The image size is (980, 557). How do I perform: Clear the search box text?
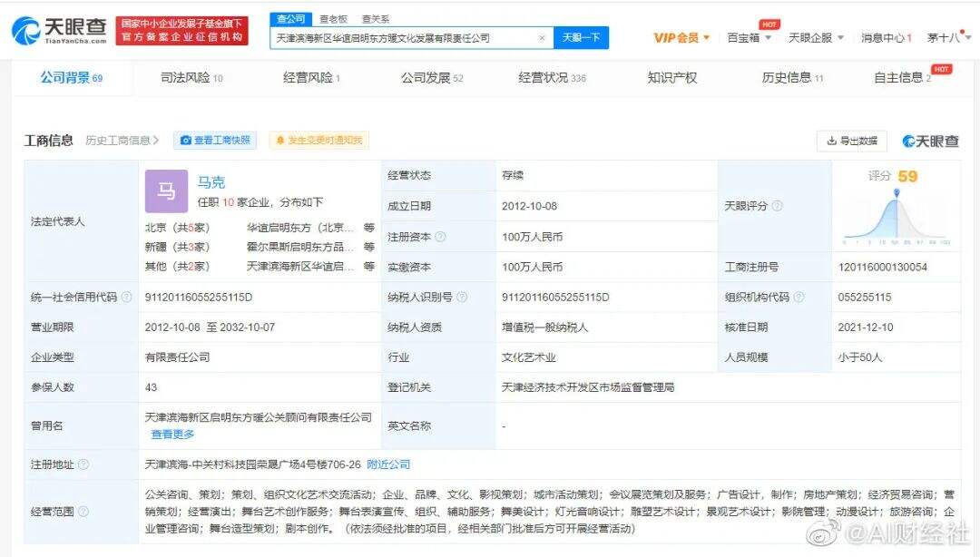click(x=541, y=38)
